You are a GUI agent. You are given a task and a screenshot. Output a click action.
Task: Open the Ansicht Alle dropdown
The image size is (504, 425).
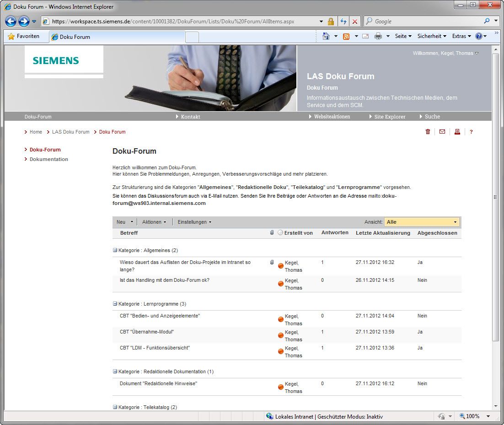point(421,222)
